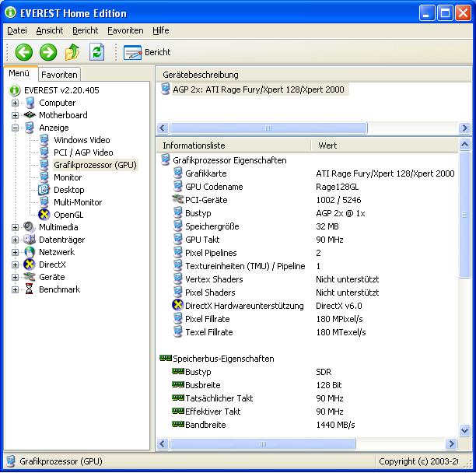Click right arrow of bottom horizontal scrollbar

click(x=451, y=444)
